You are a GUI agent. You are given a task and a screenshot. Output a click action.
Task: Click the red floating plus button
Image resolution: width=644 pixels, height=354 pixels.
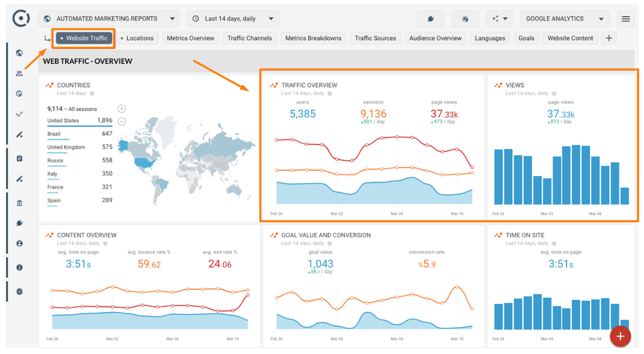coord(620,336)
